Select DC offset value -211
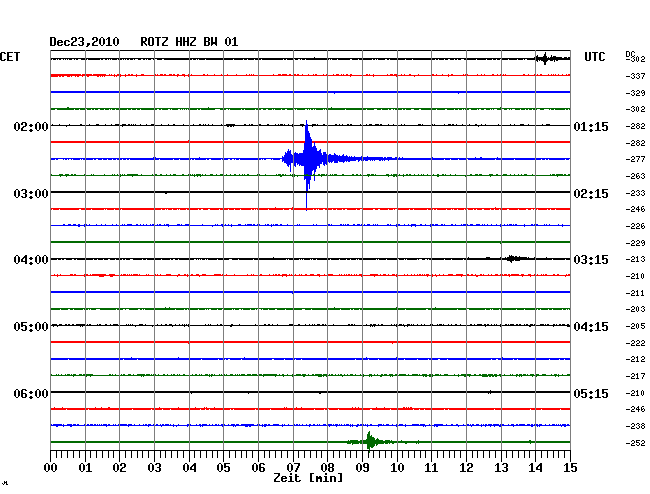Viewport: 650px width, 494px height. 635,293
